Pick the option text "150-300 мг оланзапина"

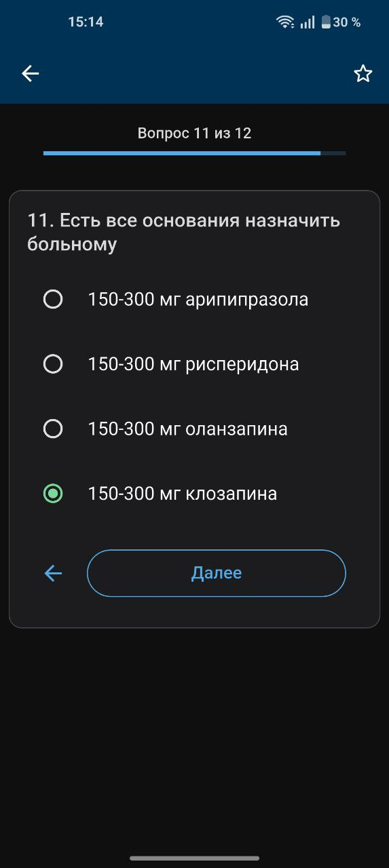coord(188,429)
